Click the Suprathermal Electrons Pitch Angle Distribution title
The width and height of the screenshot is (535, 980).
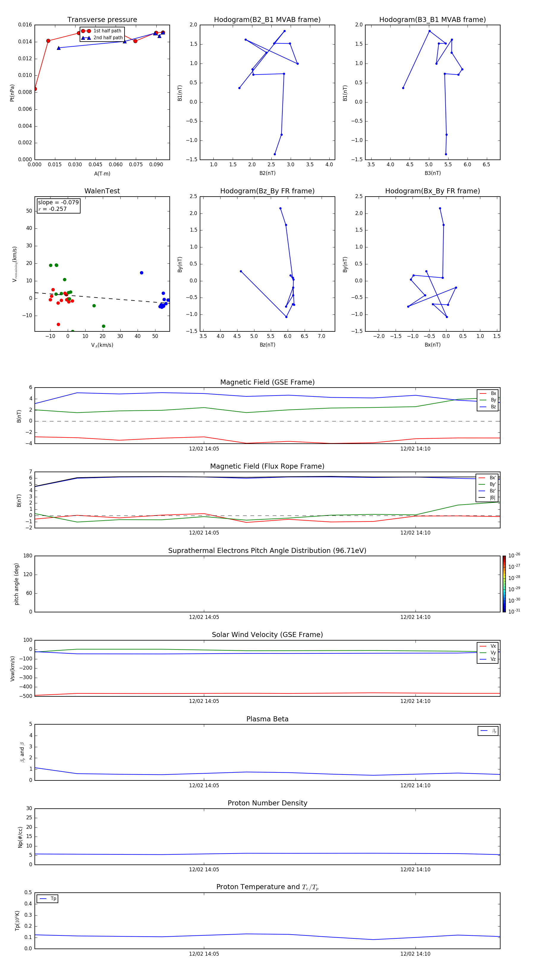[267, 551]
